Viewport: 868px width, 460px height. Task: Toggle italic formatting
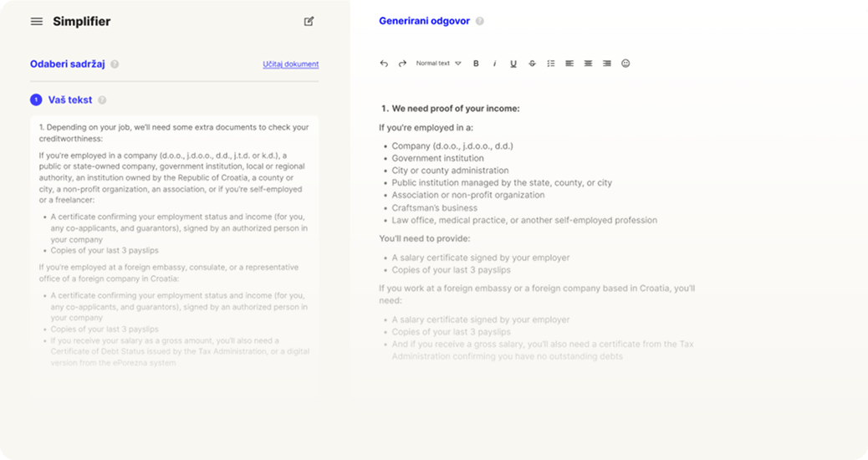[x=494, y=64]
